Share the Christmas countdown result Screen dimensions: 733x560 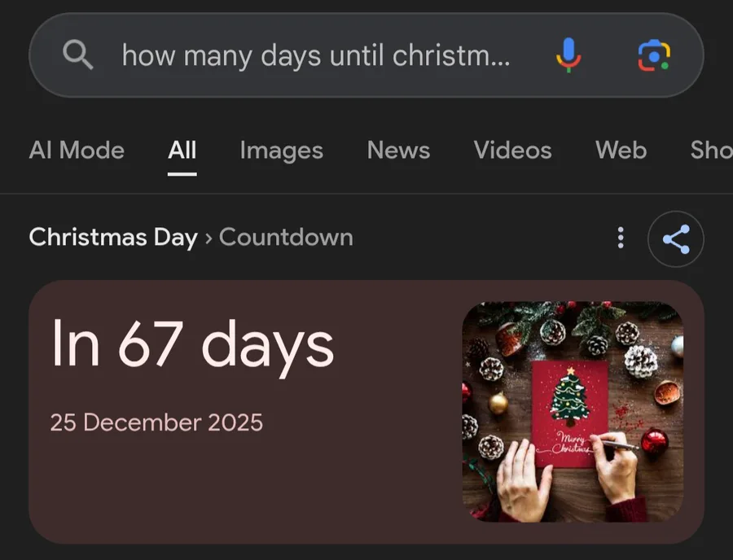click(675, 238)
